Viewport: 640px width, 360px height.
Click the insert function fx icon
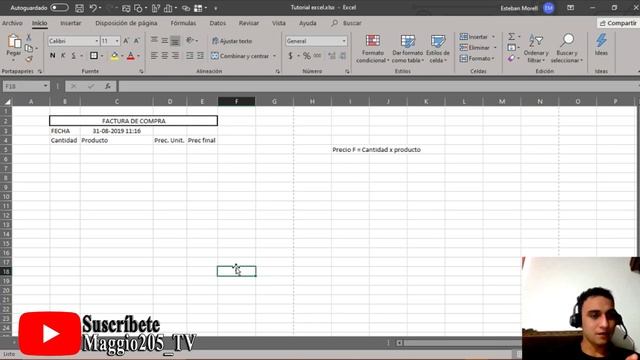[x=108, y=86]
